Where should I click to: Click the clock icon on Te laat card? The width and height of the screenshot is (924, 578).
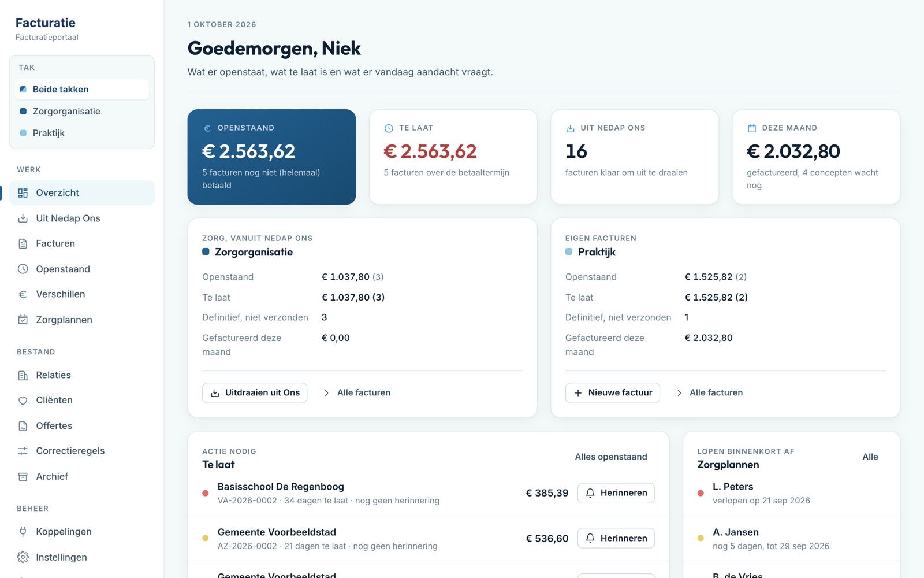389,128
